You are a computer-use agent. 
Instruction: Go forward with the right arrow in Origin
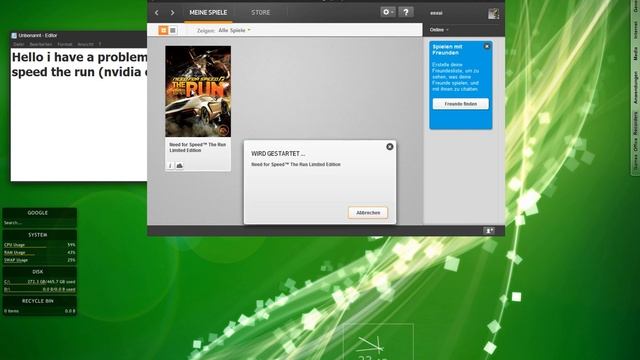[x=172, y=13]
